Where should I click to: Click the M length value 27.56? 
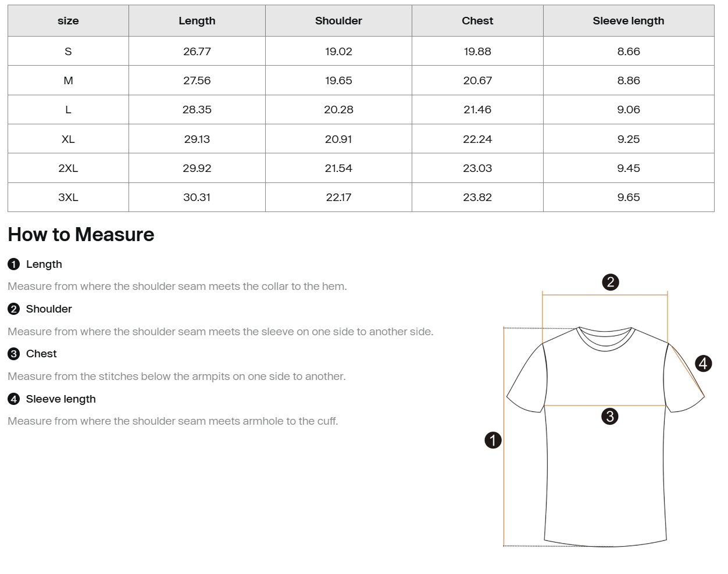tap(197, 81)
